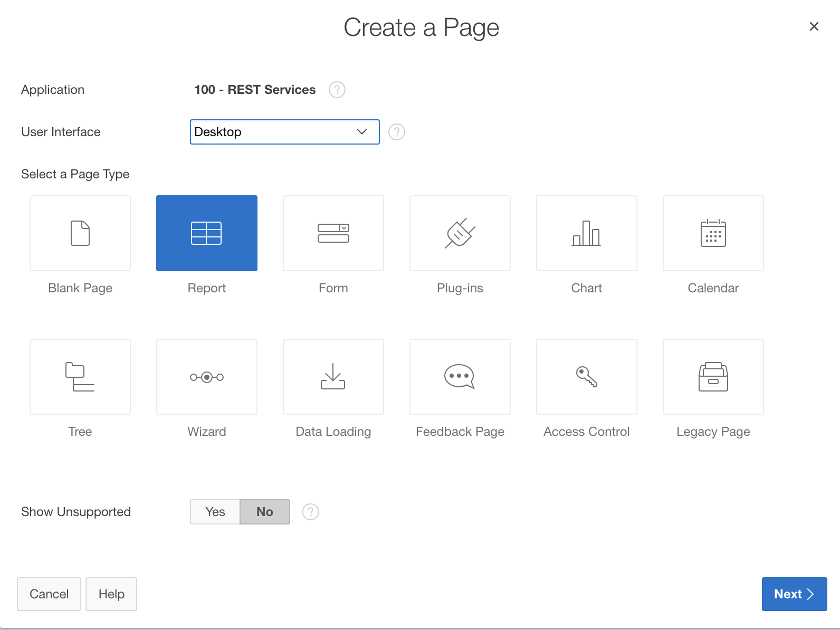Pick the Plug-ins page type

click(460, 233)
